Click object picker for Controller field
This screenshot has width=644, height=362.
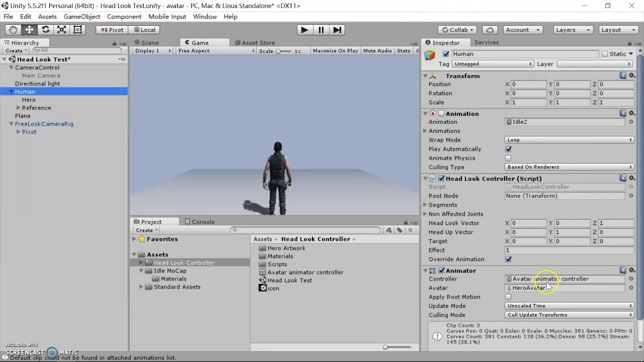click(x=631, y=279)
